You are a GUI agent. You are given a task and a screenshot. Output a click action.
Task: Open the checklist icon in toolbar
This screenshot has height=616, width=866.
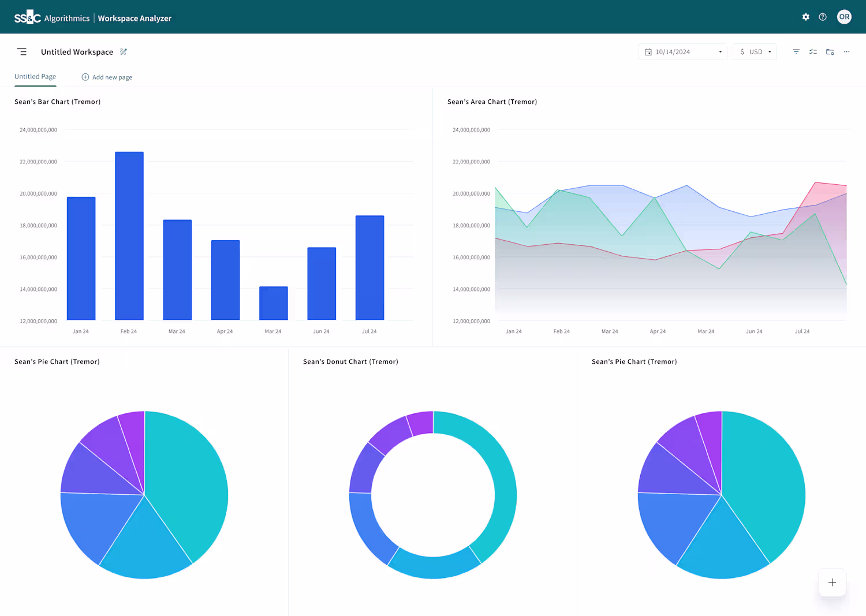[x=813, y=52]
